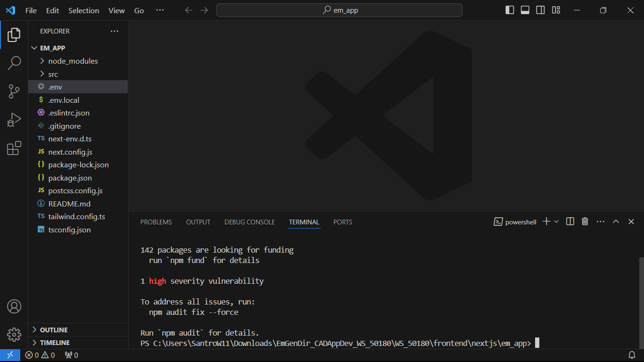Split the terminal
Screen dimensions: 644x362
(570, 222)
